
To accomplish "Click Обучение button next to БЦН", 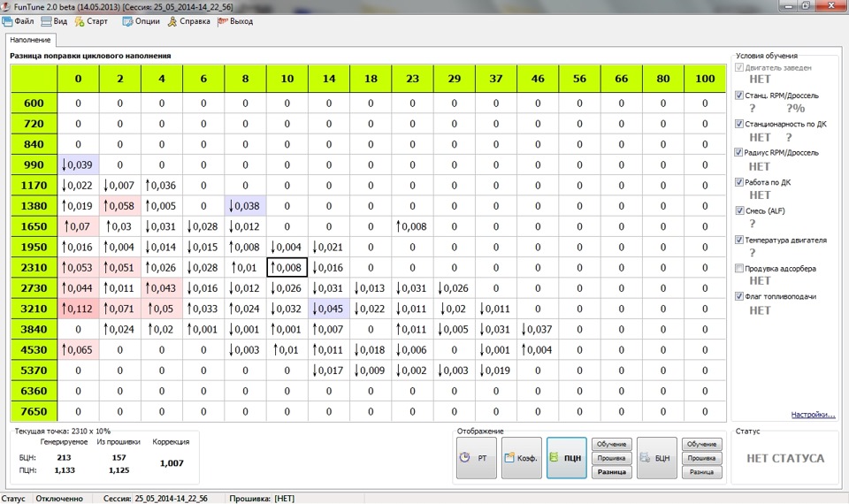I will [701, 444].
